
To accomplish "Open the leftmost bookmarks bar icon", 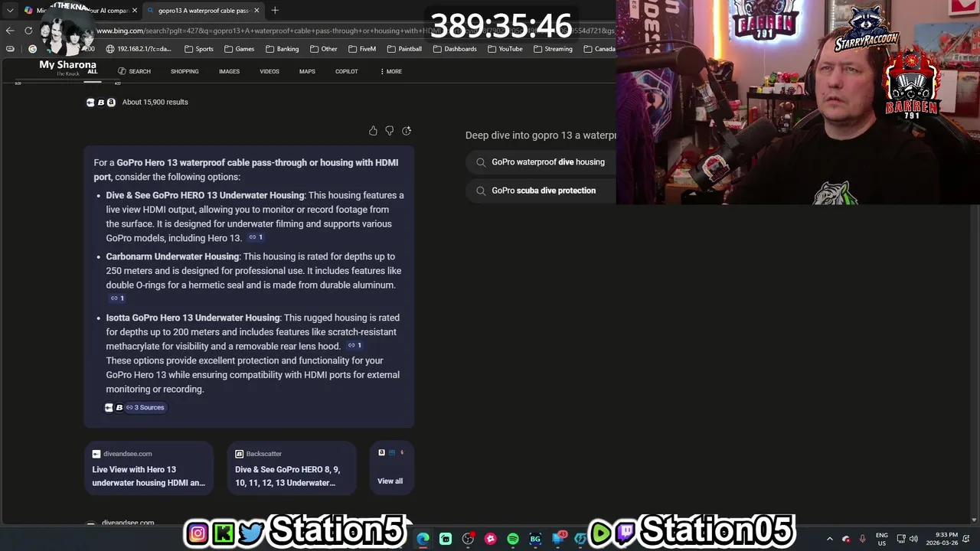I will pyautogui.click(x=10, y=49).
